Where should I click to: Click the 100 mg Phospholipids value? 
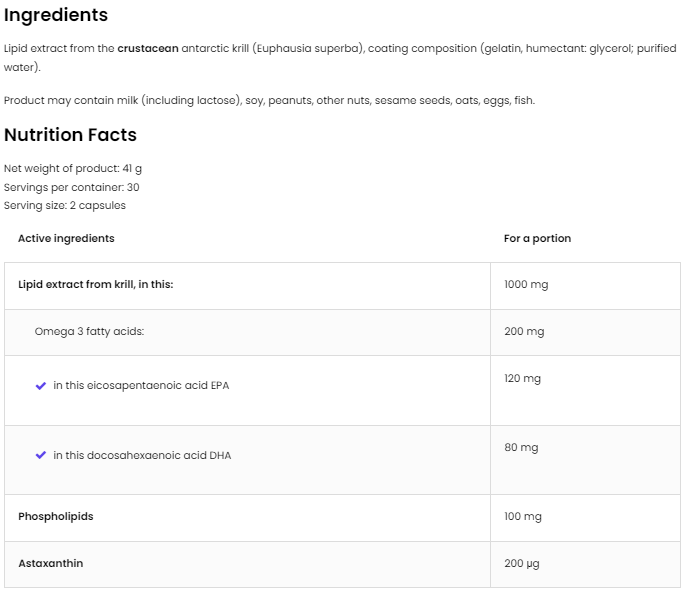[x=523, y=516]
